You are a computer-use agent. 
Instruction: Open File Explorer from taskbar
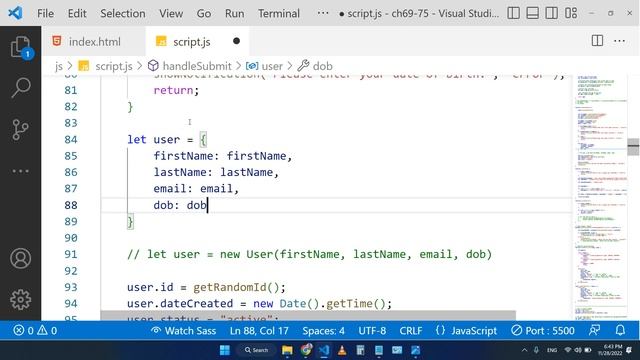(x=287, y=350)
